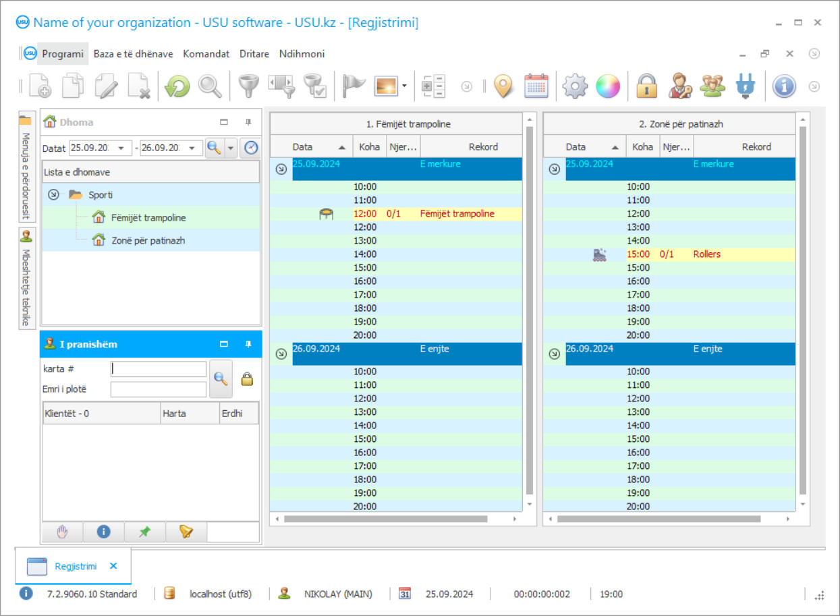This screenshot has width=840, height=616.
Task: Toggle the lock icon next to karta search
Action: 247,379
